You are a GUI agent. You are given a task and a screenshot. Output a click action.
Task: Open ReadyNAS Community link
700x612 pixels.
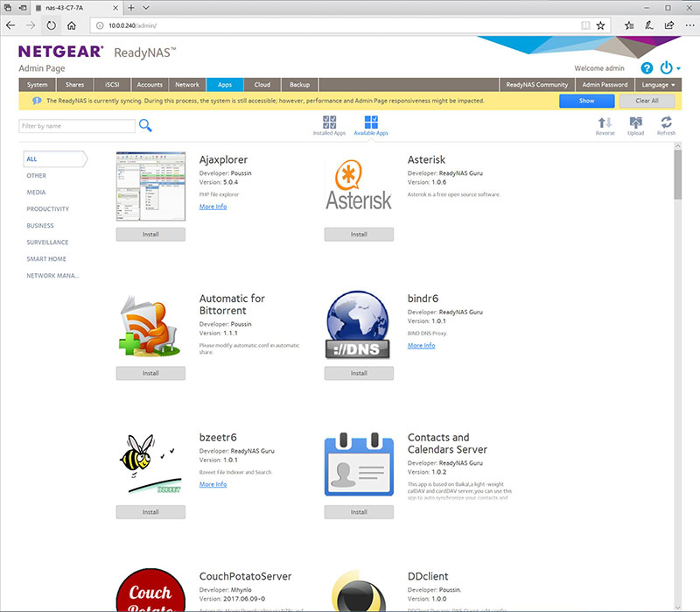[537, 84]
